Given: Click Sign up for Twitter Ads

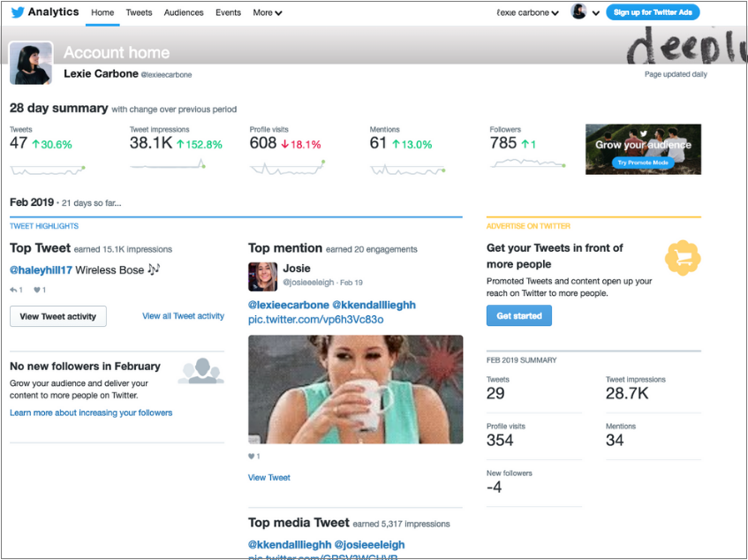Looking at the screenshot, I should click(653, 12).
